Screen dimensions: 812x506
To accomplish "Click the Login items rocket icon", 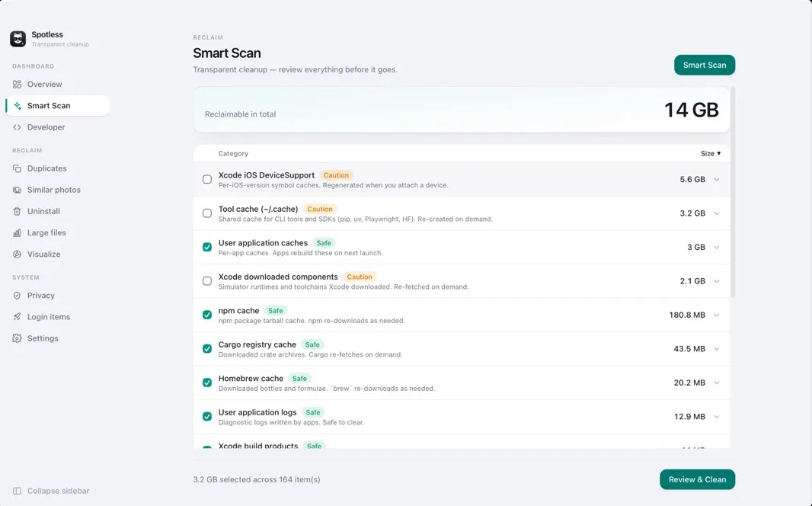I will pyautogui.click(x=17, y=317).
